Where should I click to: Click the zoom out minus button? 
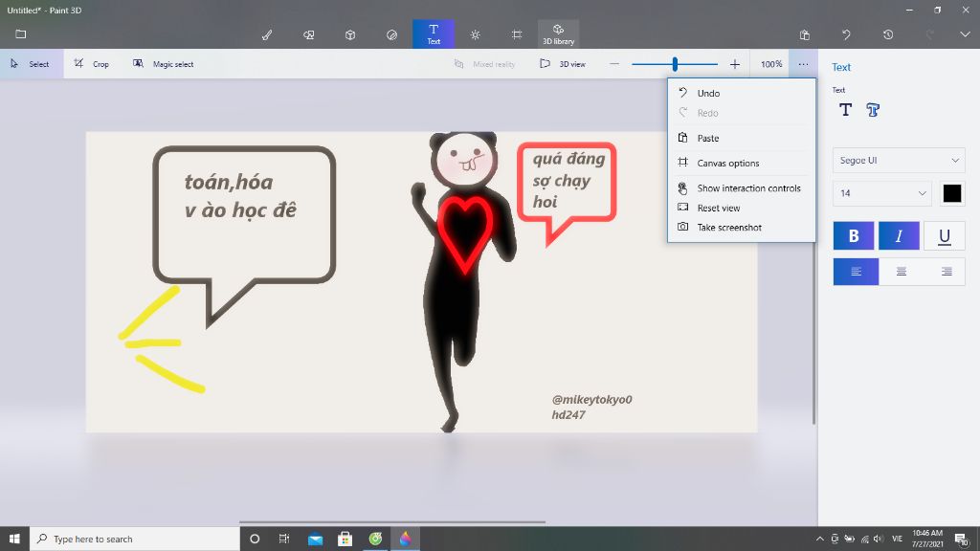click(x=614, y=64)
